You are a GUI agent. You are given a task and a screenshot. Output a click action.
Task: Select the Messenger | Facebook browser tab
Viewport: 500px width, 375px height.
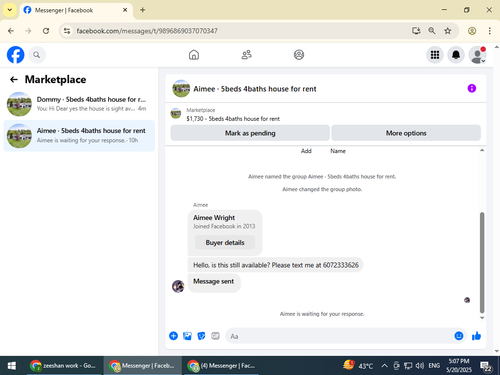(x=76, y=10)
